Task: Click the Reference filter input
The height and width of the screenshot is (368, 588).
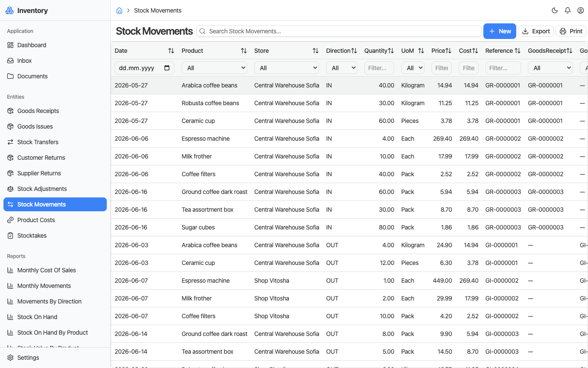Action: coord(503,68)
